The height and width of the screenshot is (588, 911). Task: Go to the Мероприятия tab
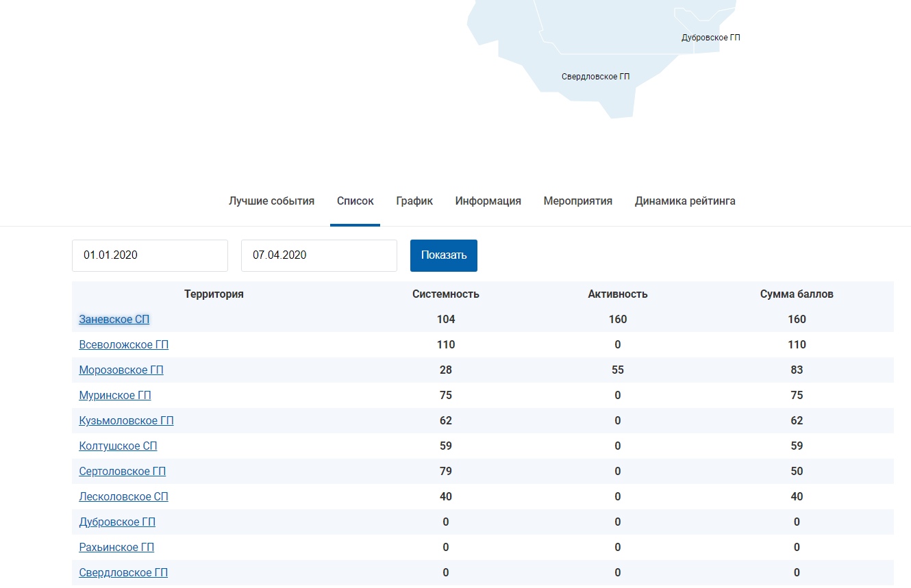click(x=578, y=201)
